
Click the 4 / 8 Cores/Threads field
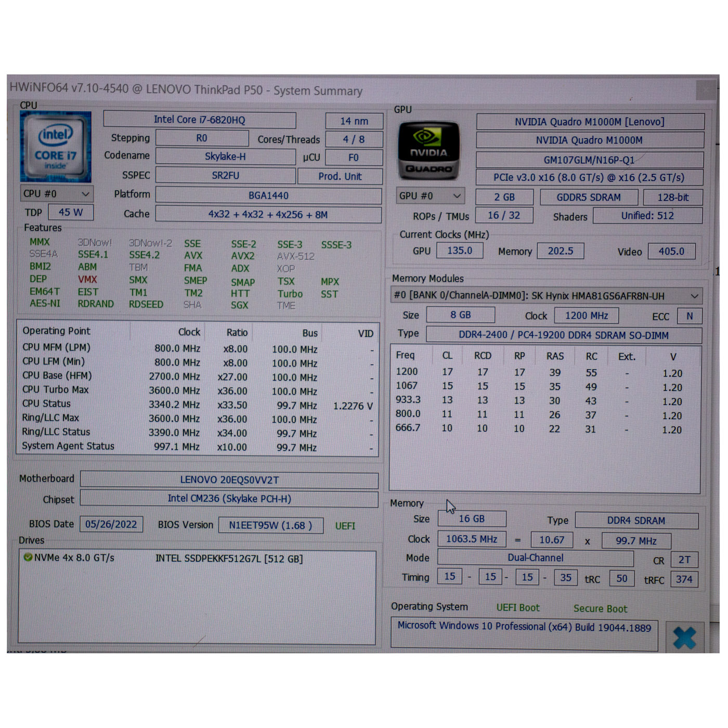[x=354, y=139]
